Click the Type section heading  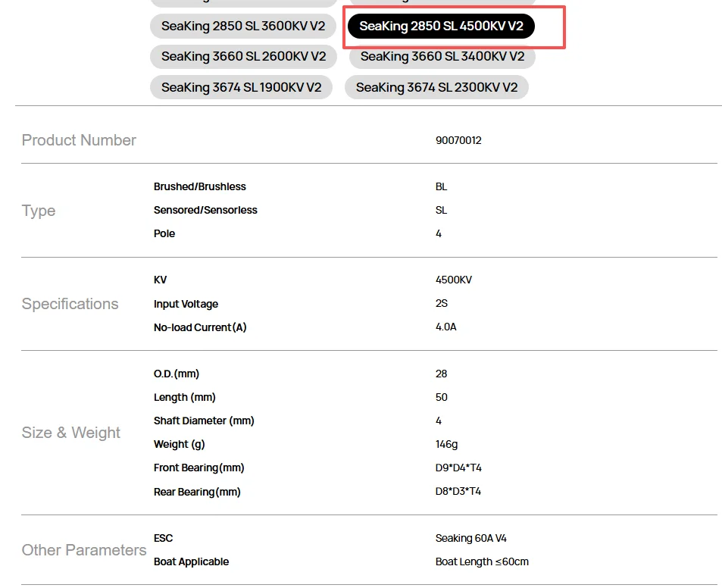click(39, 211)
